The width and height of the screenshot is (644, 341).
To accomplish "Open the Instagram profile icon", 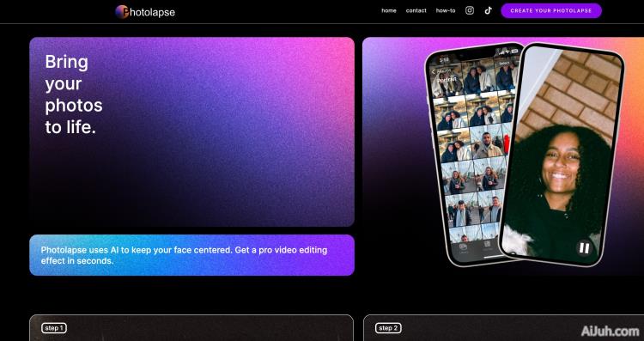I will click(470, 10).
